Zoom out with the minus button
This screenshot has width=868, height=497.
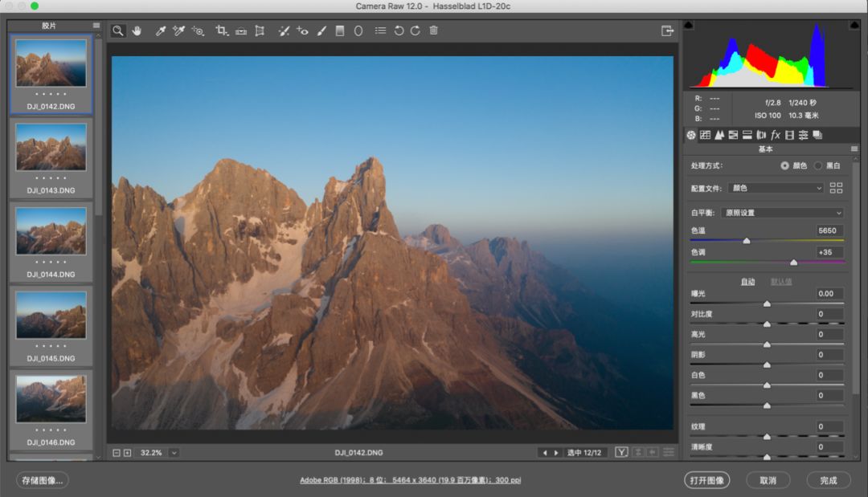pos(117,453)
